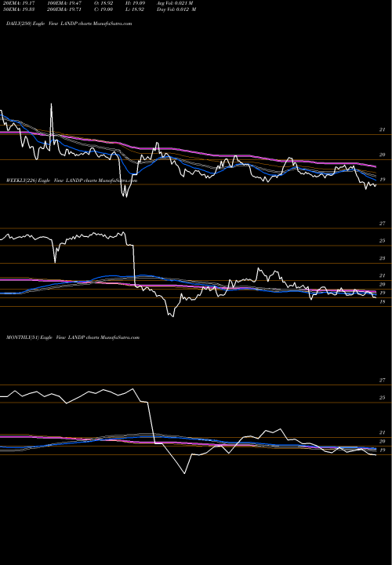This screenshot has width=392, height=565.
Task: Click the lowest trough on the weekly chart
Action: click(172, 315)
